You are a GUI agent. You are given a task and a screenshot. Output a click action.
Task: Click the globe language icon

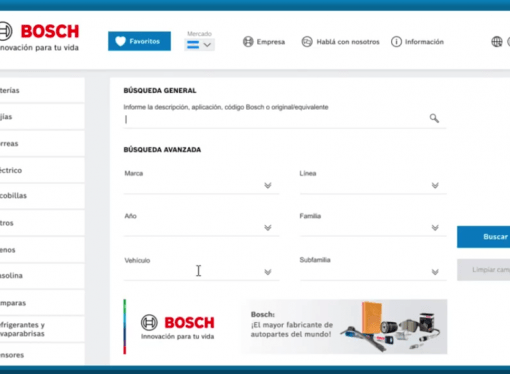(x=497, y=42)
